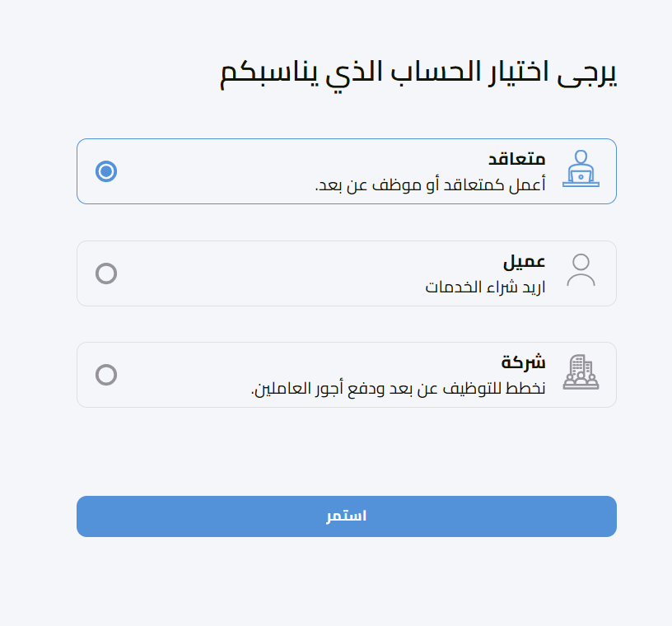The image size is (672, 626).
Task: Click description اريد شراء الخدمات
Action: pos(485,287)
